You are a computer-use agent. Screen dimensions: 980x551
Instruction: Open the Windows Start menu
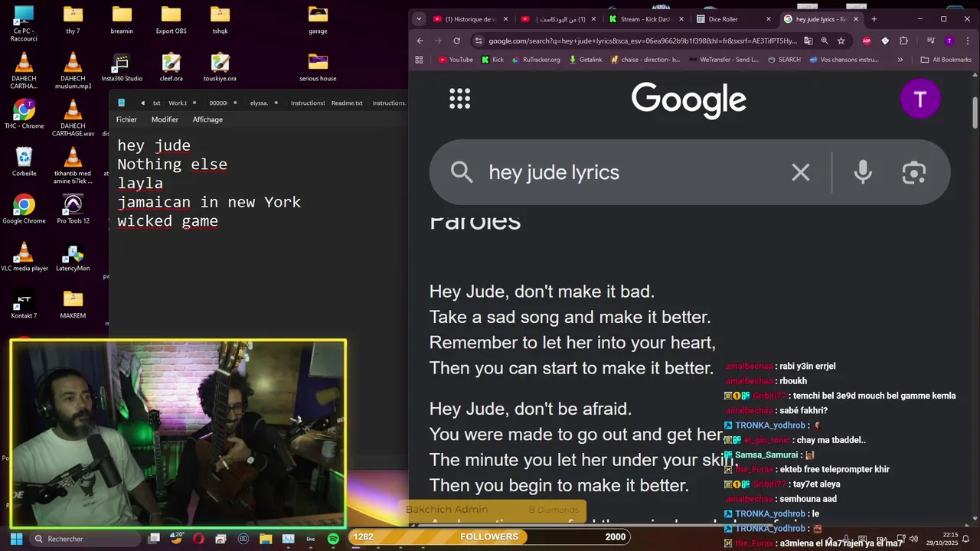click(x=16, y=539)
